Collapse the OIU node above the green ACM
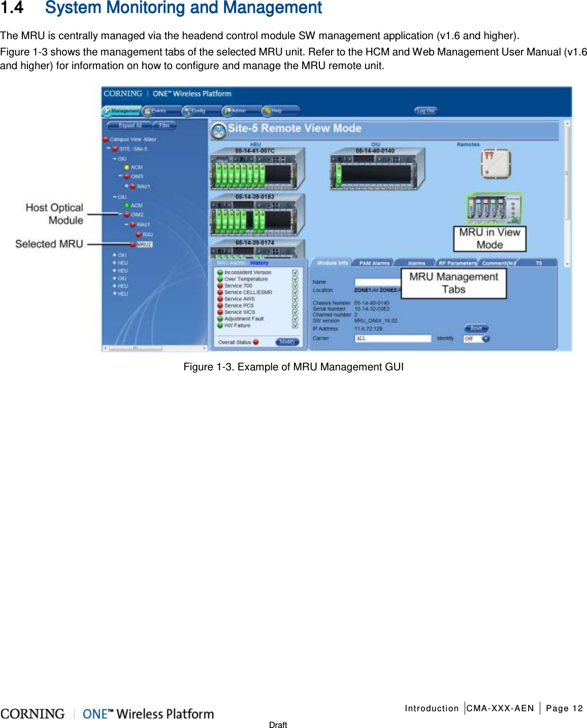This screenshot has width=587, height=728. click(x=115, y=197)
